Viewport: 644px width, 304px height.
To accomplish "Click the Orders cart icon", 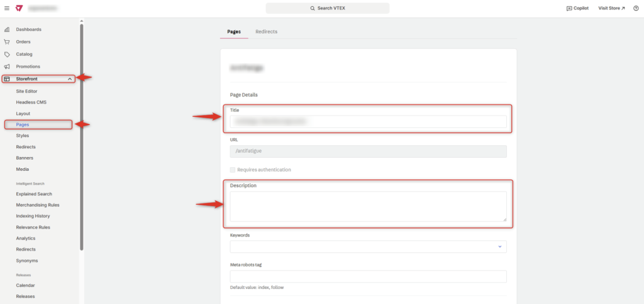I will (x=7, y=42).
